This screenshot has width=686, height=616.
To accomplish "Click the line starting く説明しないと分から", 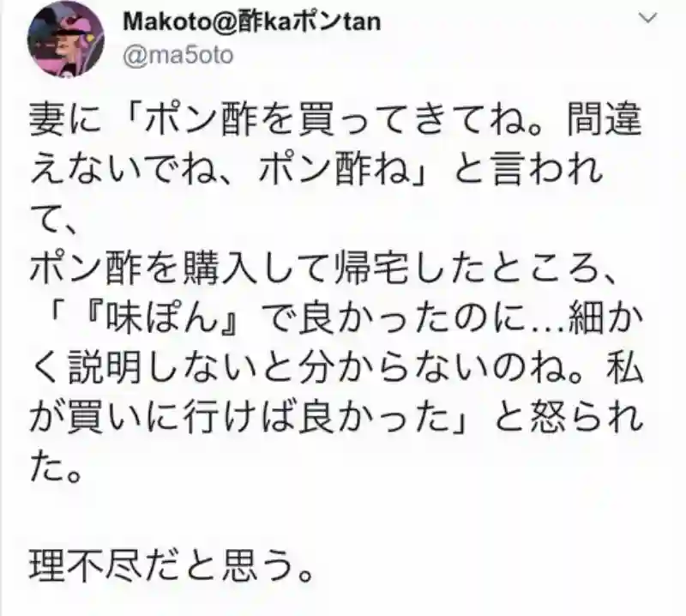I will point(336,367).
